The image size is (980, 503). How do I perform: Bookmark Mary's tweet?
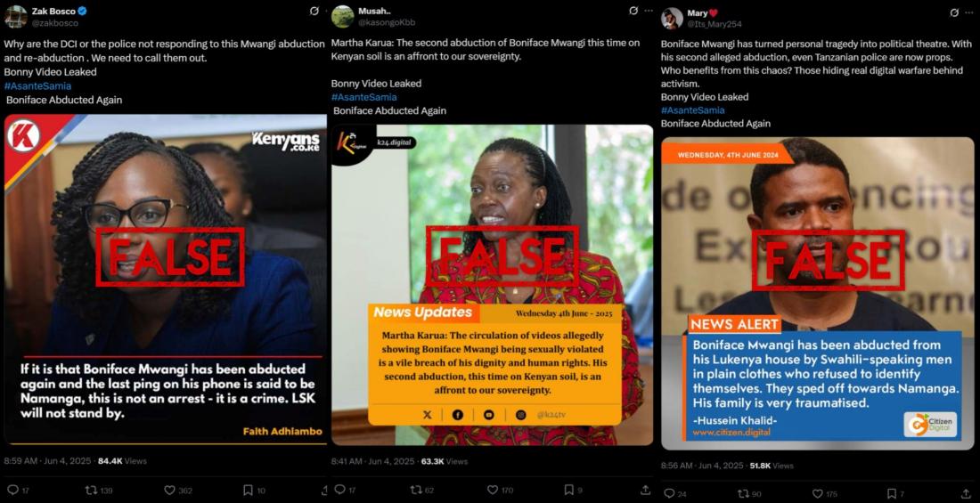[891, 493]
